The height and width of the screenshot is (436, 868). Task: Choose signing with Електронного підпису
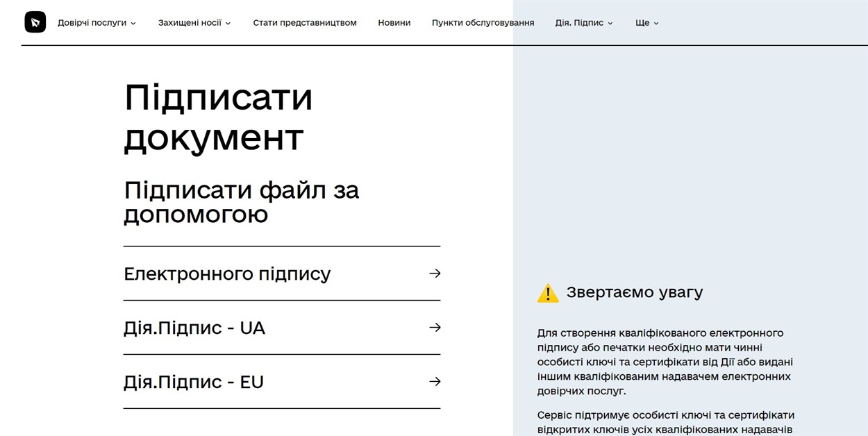coord(282,274)
